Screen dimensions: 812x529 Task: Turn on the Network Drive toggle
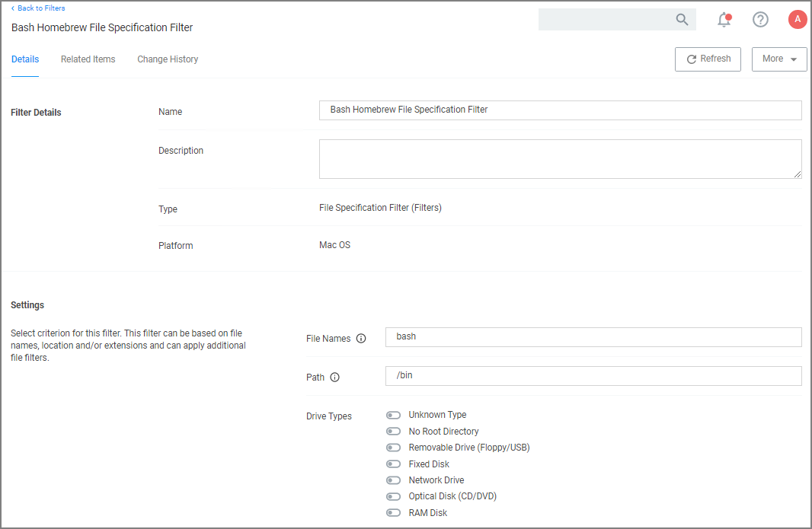pyautogui.click(x=393, y=480)
